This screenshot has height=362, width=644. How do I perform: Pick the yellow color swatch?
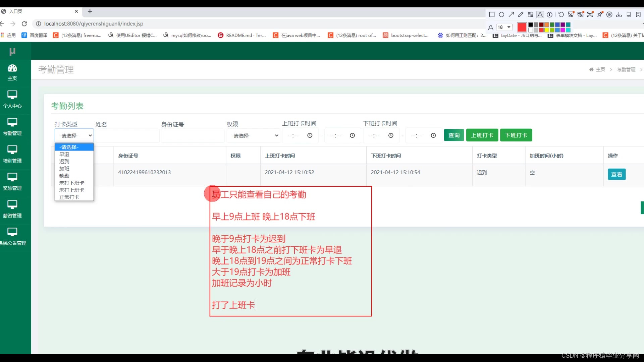pyautogui.click(x=547, y=30)
